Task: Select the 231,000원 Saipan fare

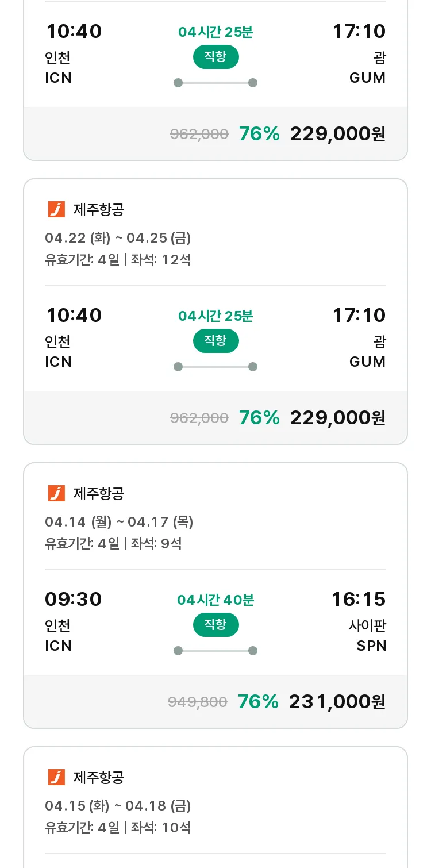Action: pyautogui.click(x=337, y=702)
